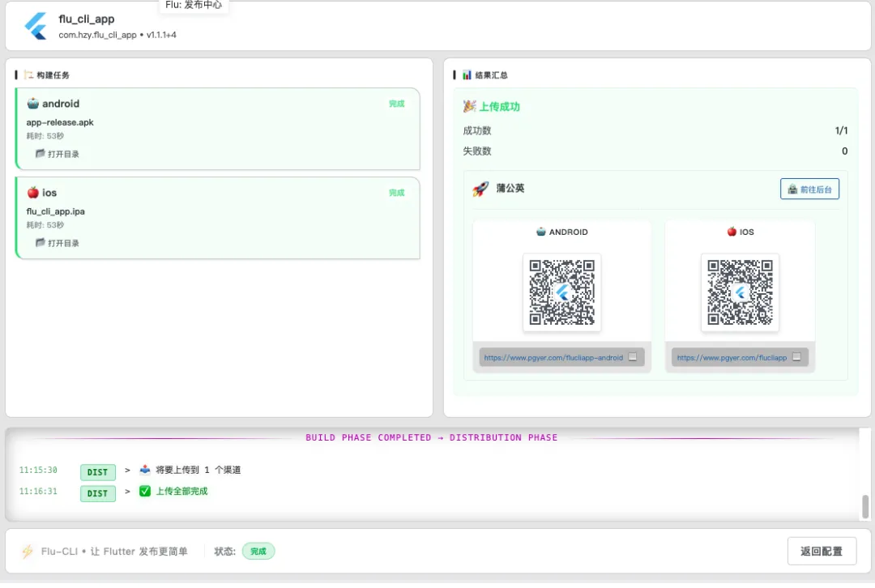The width and height of the screenshot is (875, 588).
Task: Click the 成功数 value 1/1
Action: [841, 130]
